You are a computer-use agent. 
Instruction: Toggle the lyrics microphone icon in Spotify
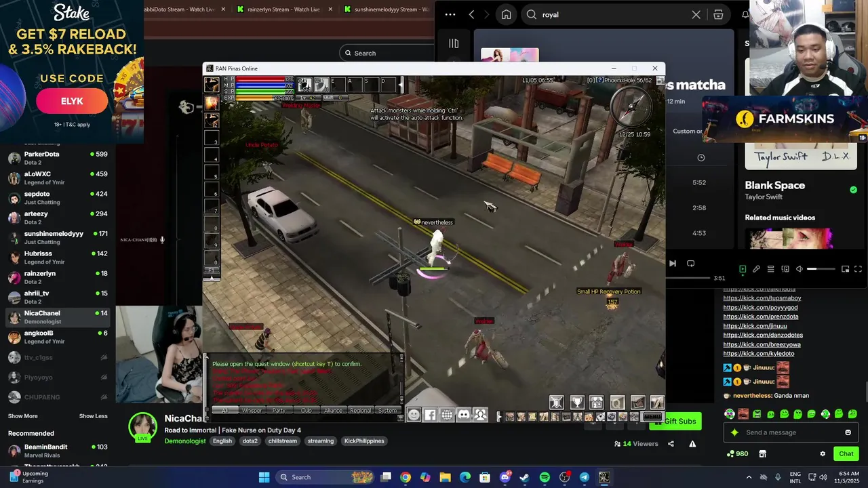pos(756,269)
